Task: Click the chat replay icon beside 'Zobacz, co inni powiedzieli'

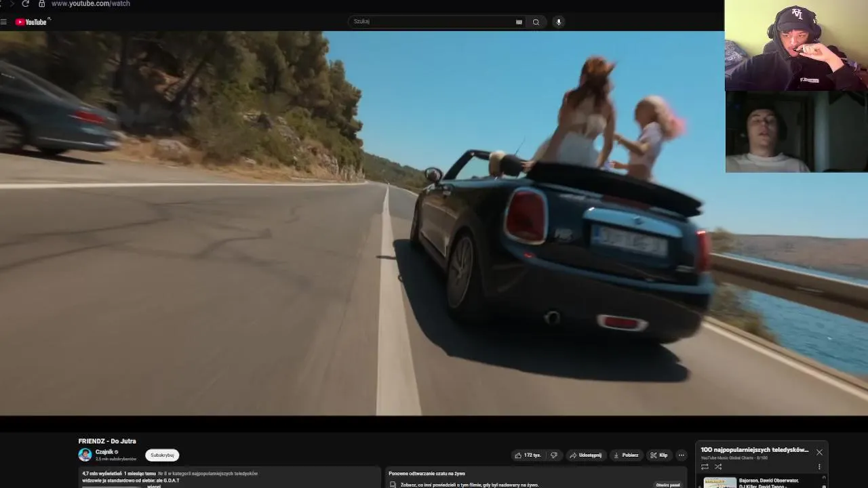Action: pyautogui.click(x=393, y=485)
